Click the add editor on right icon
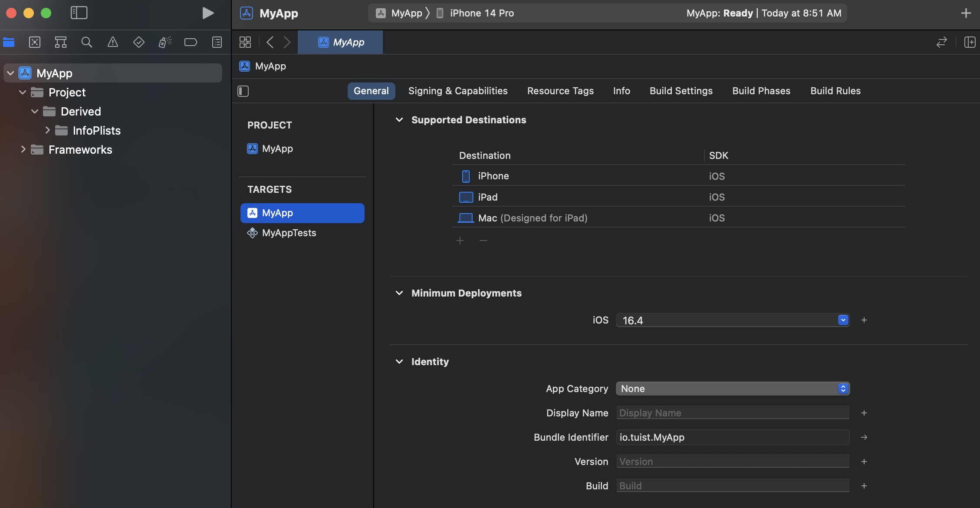This screenshot has width=980, height=508. click(x=970, y=42)
